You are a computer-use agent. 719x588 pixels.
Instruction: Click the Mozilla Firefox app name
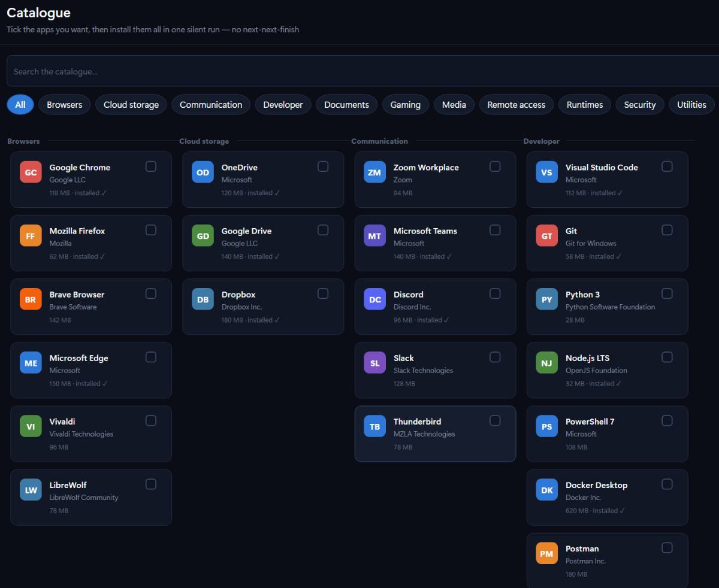pos(77,231)
